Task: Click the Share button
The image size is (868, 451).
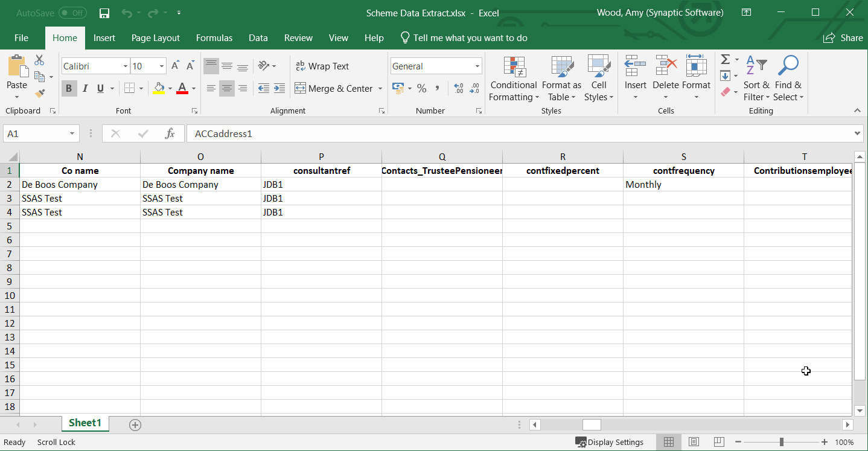Action: [843, 38]
